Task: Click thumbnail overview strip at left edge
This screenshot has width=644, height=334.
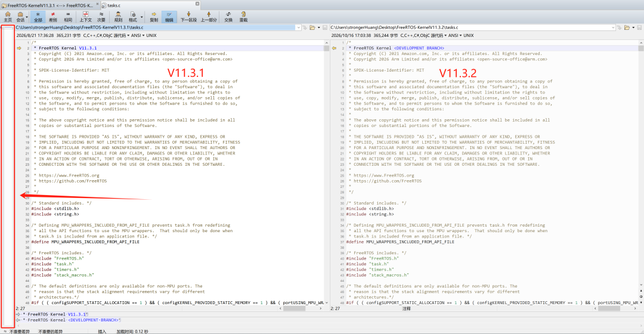Action: [8, 177]
